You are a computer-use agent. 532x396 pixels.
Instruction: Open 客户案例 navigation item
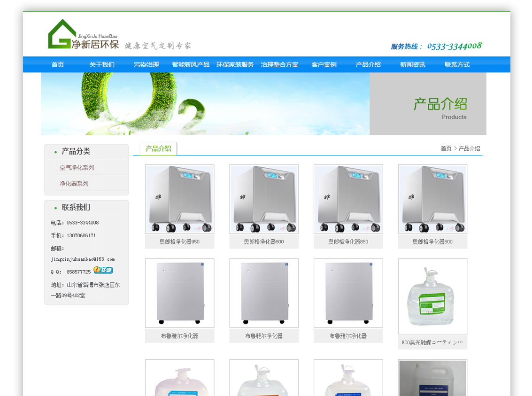(324, 64)
